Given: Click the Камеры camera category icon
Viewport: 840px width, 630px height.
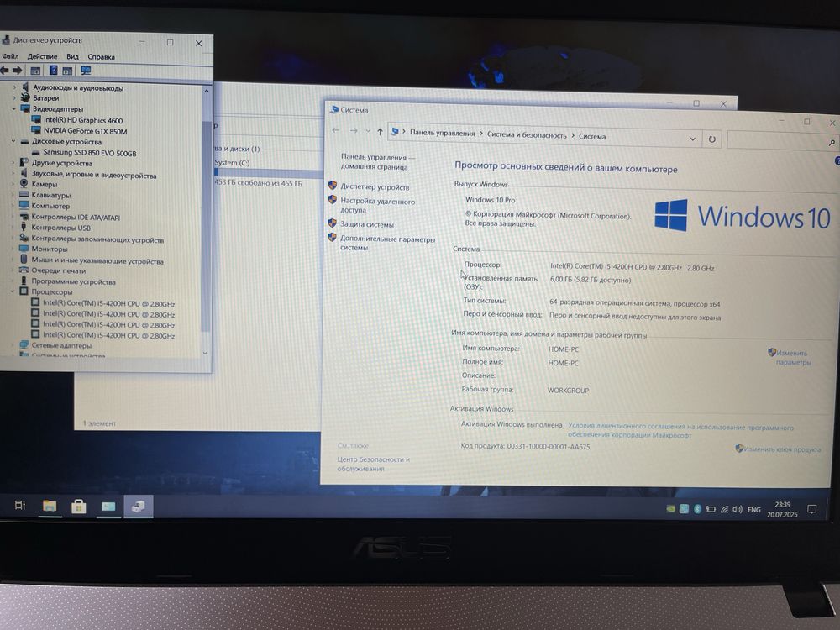Looking at the screenshot, I should [24, 184].
